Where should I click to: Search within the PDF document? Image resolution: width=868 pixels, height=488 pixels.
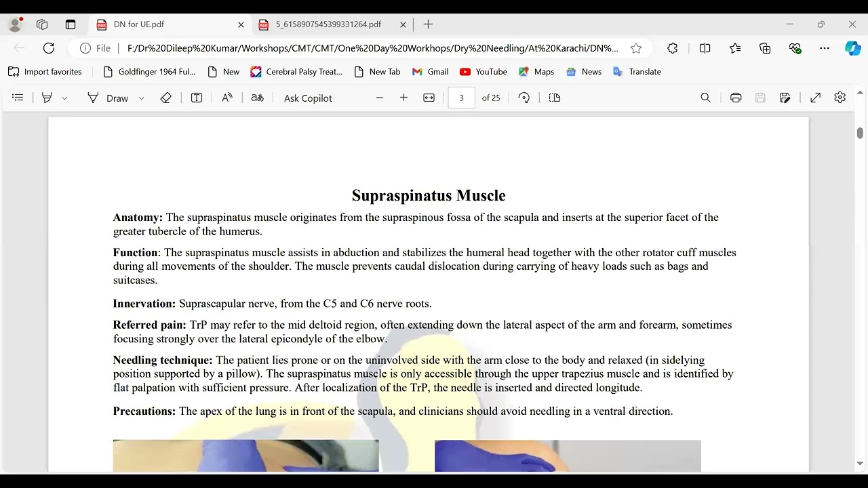pos(705,98)
